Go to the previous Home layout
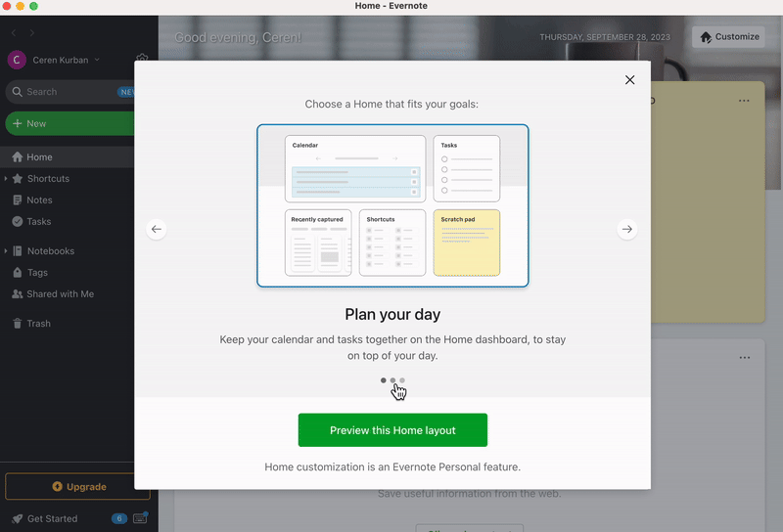 (x=157, y=229)
